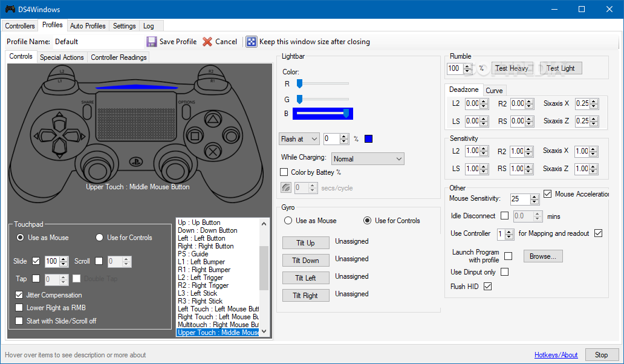Click the touchpad area on controller image
Image resolution: width=624 pixels, height=364 pixels.
137,115
